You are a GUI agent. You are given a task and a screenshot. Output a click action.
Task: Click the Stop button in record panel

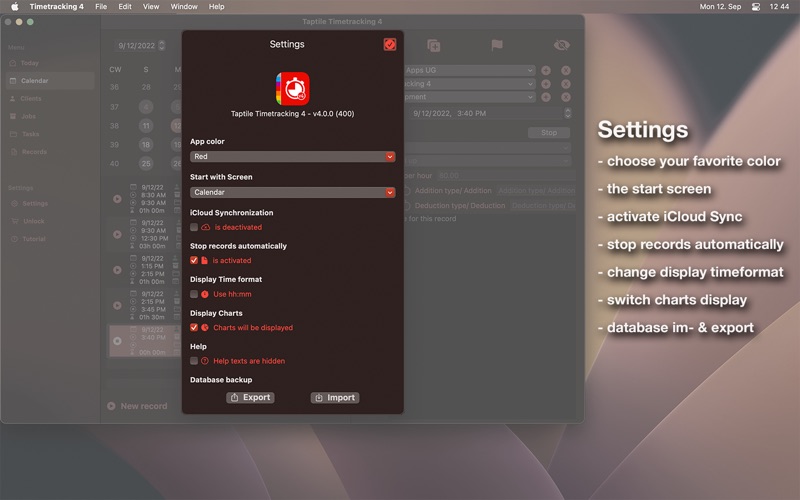click(x=549, y=133)
